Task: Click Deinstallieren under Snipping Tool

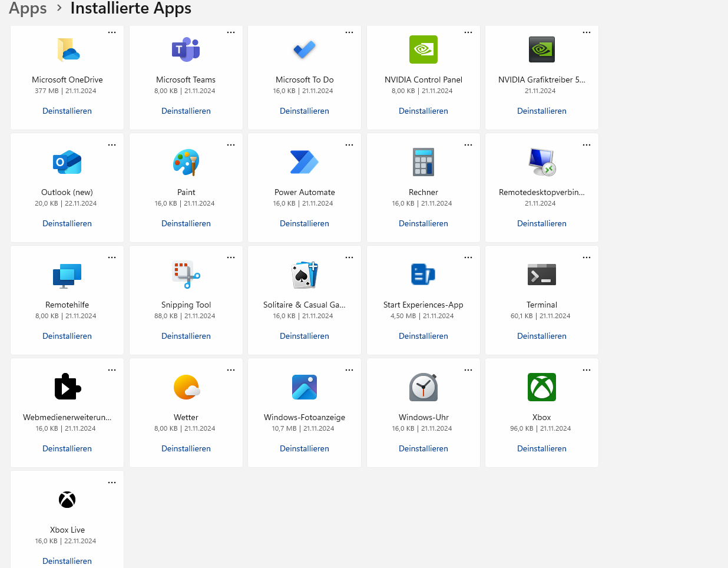Action: click(186, 336)
